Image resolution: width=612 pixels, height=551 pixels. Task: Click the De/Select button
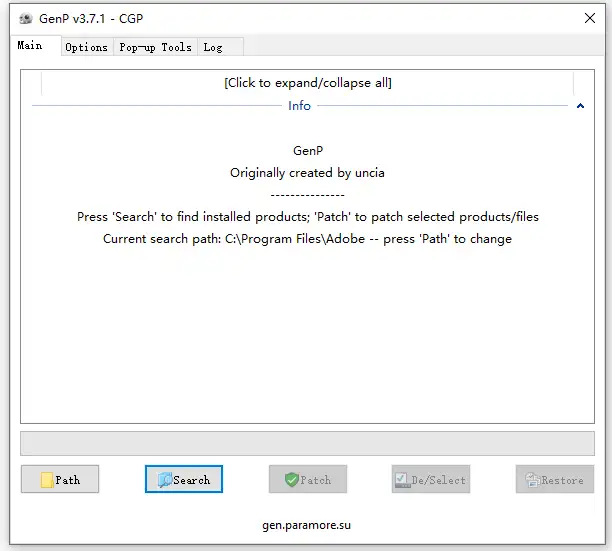tap(431, 479)
